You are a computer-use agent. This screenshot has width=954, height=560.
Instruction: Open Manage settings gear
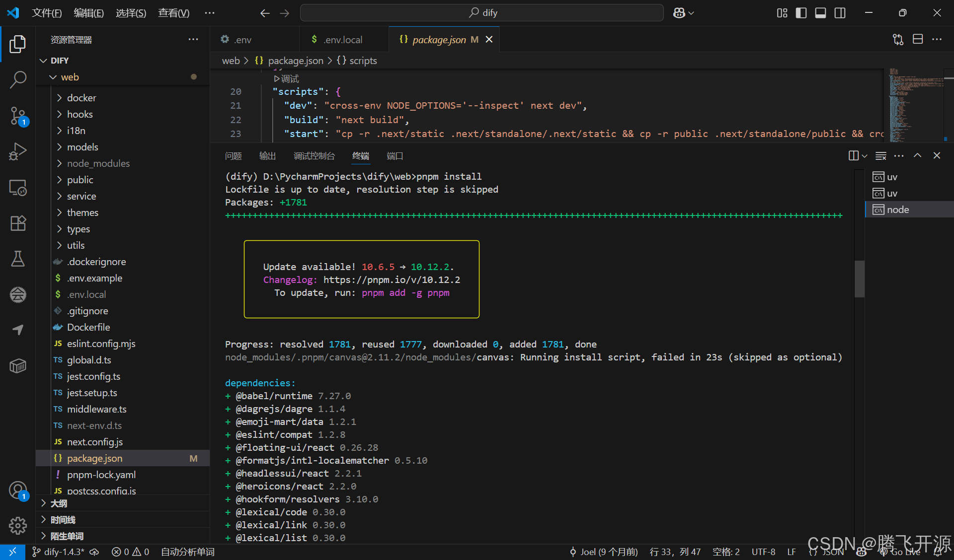18,525
